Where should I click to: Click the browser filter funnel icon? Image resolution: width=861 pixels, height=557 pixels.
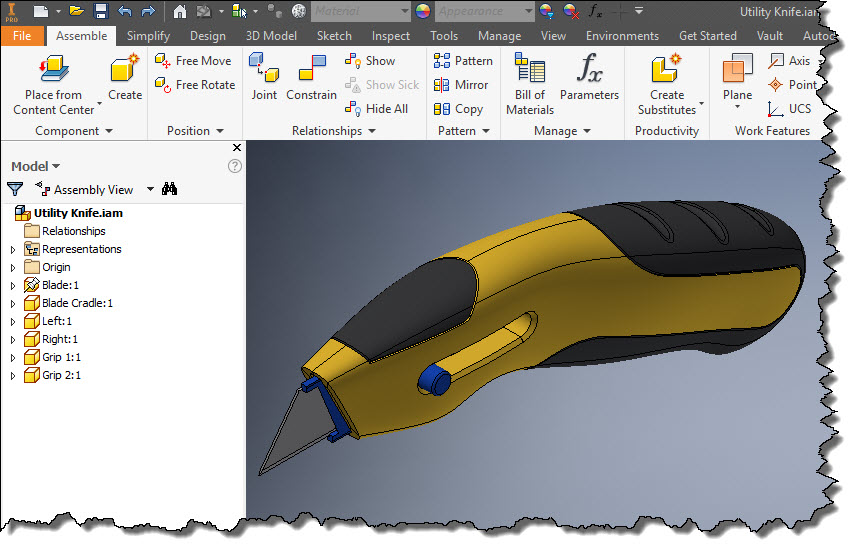[x=15, y=189]
